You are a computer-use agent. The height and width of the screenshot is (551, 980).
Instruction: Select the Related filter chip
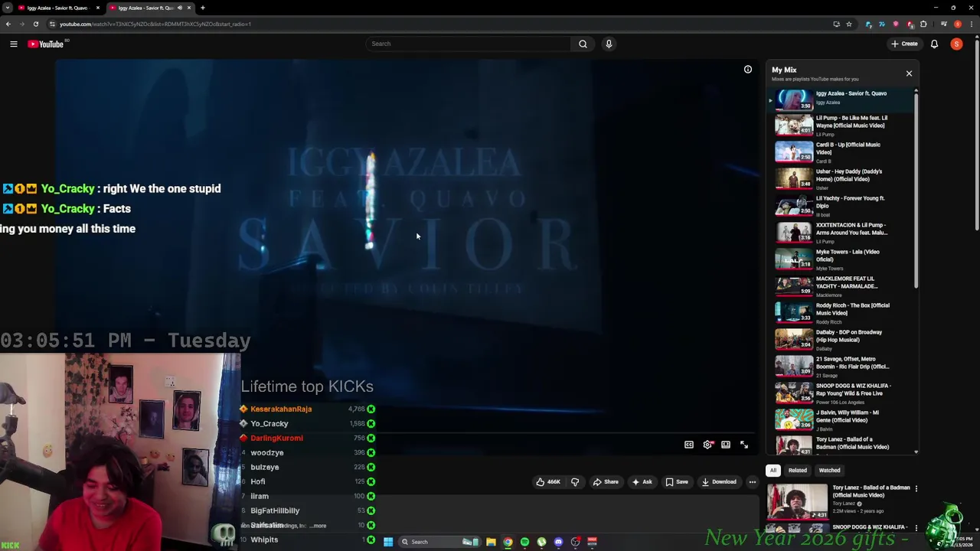tap(797, 471)
